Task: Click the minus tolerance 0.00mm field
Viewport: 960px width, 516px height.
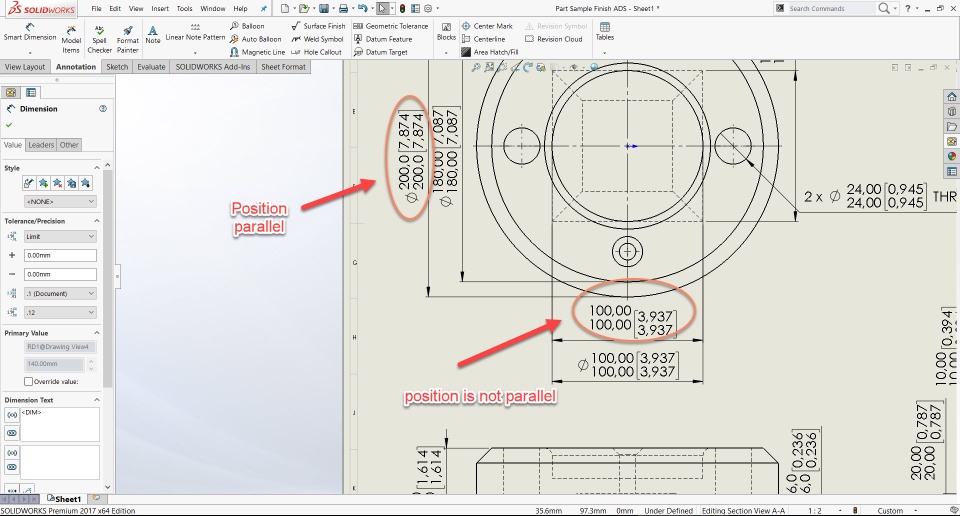Action: [60, 274]
